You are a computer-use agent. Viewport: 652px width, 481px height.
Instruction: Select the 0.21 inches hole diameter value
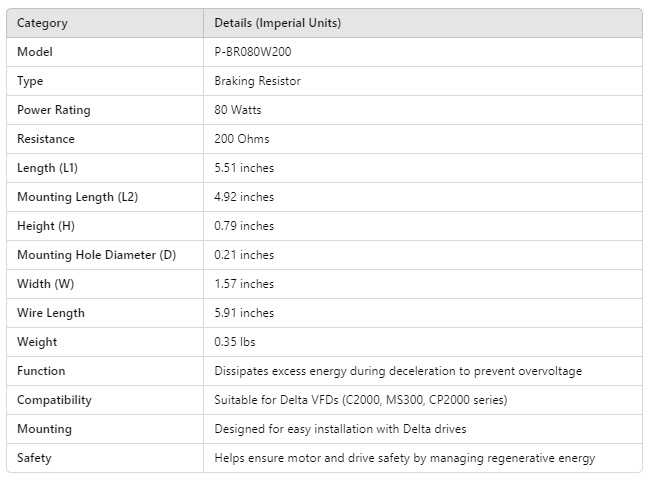click(244, 255)
